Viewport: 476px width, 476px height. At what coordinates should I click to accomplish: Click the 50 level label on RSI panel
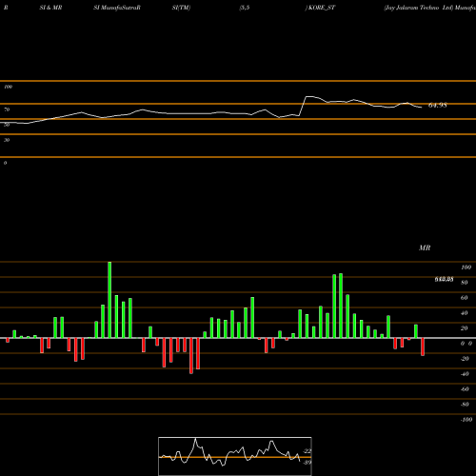pyautogui.click(x=7, y=125)
